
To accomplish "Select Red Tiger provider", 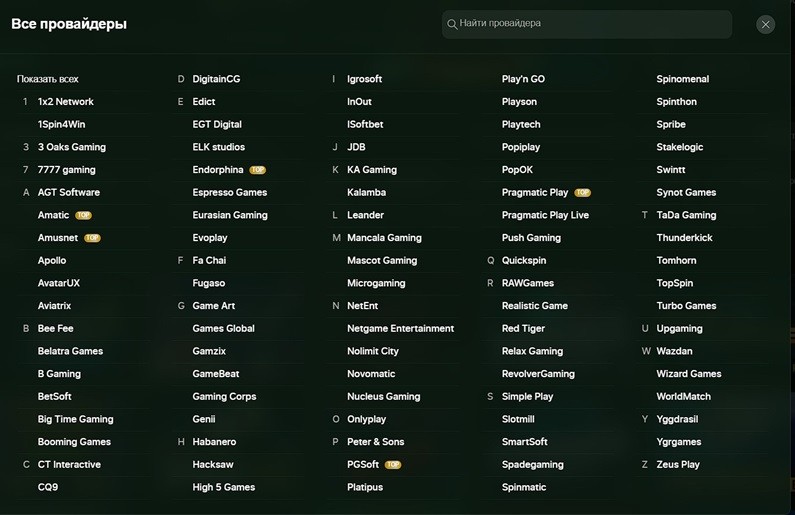I will (523, 328).
